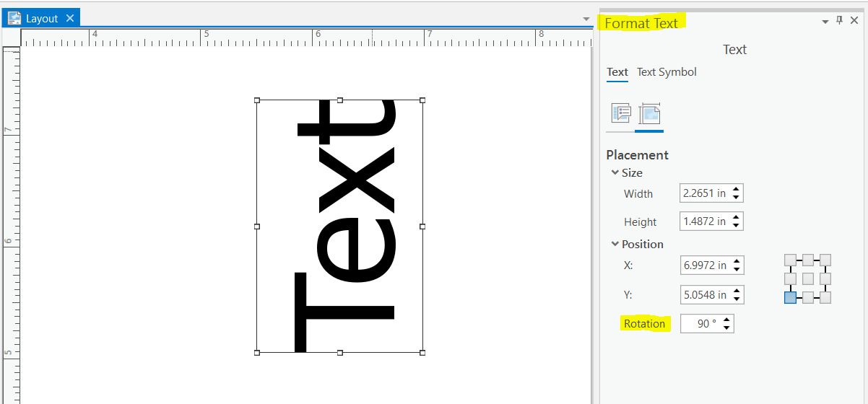Decrease Width with the down arrow
Viewport: 868px width, 404px height.
[736, 198]
